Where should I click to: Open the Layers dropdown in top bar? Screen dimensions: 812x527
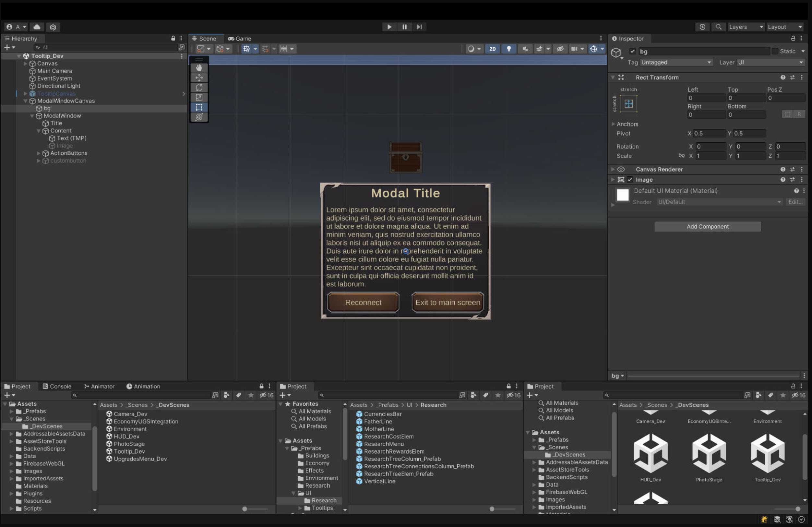pyautogui.click(x=746, y=27)
